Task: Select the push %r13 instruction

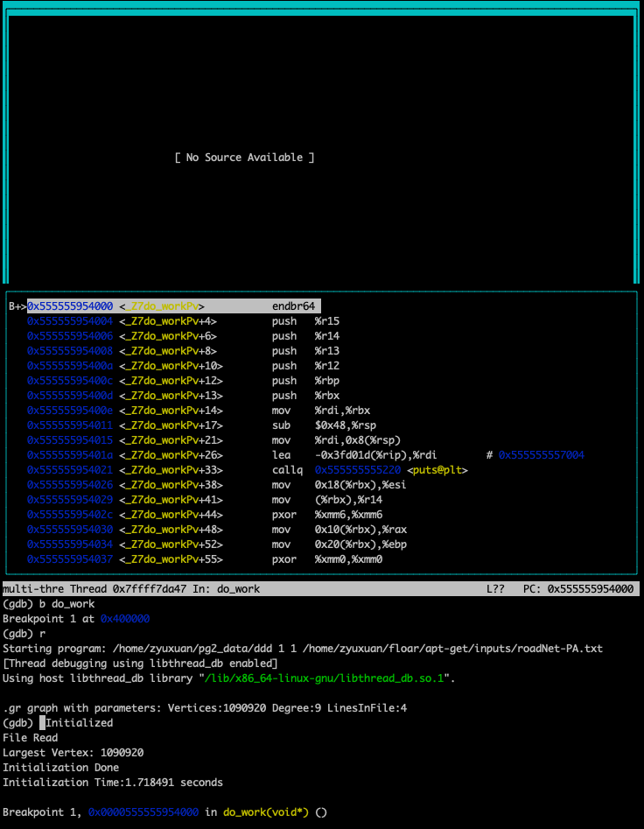Action: click(x=305, y=350)
